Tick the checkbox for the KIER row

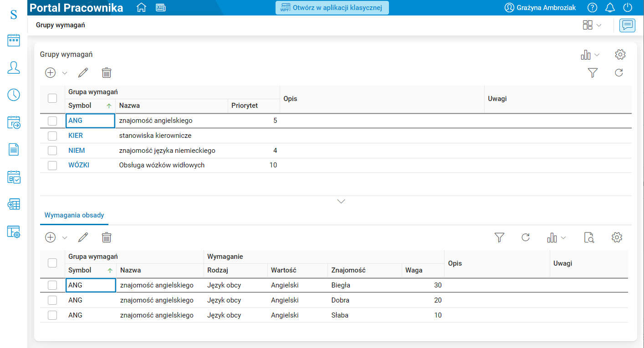[x=52, y=136]
